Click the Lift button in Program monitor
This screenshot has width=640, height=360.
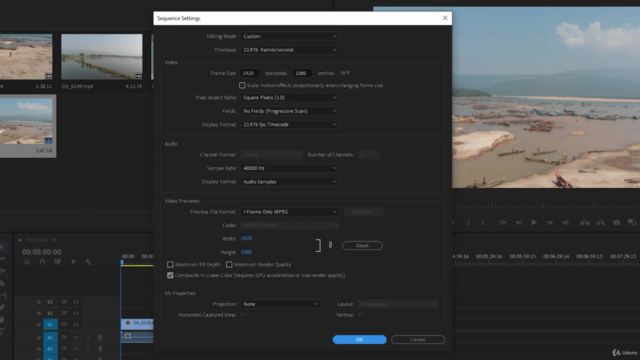(x=584, y=222)
